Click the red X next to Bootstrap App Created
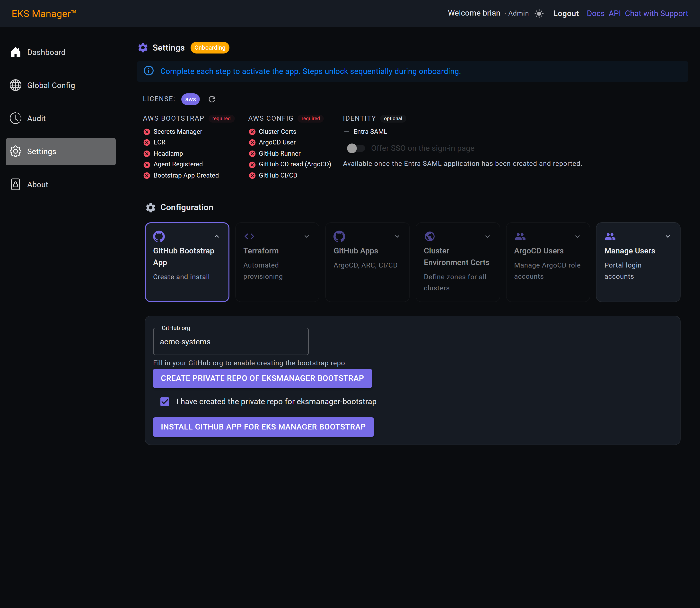 pyautogui.click(x=147, y=175)
